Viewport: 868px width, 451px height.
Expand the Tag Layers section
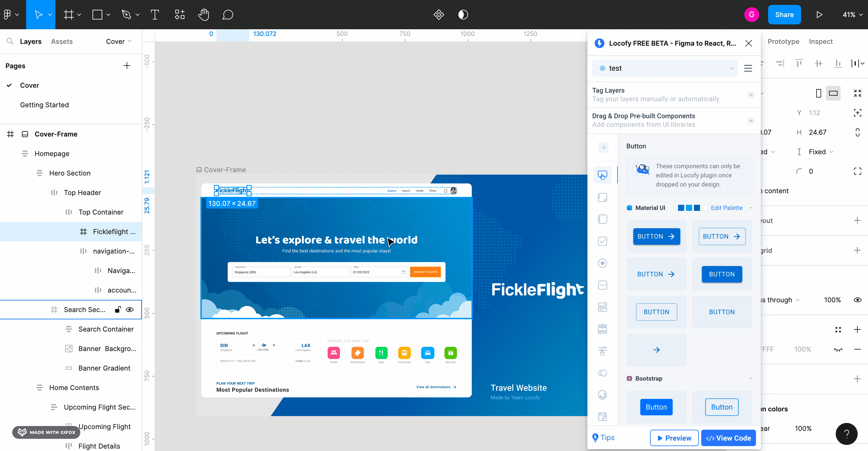751,95
